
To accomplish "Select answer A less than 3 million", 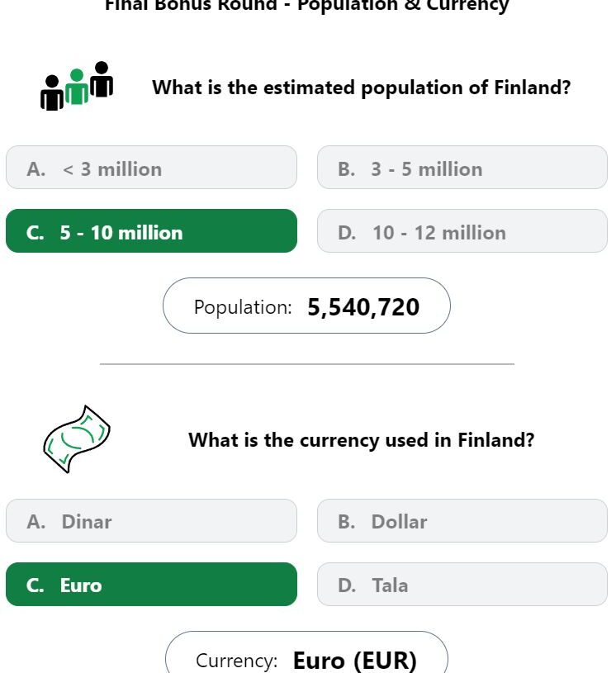I will (x=151, y=168).
